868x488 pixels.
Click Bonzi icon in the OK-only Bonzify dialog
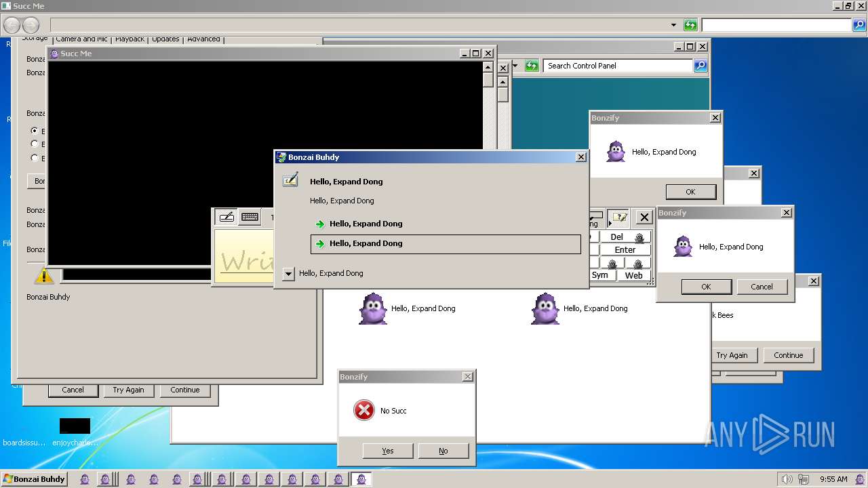pyautogui.click(x=616, y=151)
